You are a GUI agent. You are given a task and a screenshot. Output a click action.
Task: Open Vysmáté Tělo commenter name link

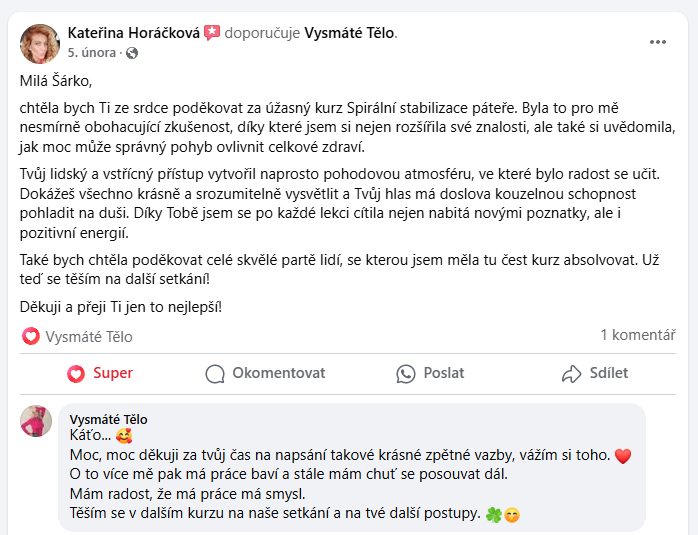click(x=108, y=419)
